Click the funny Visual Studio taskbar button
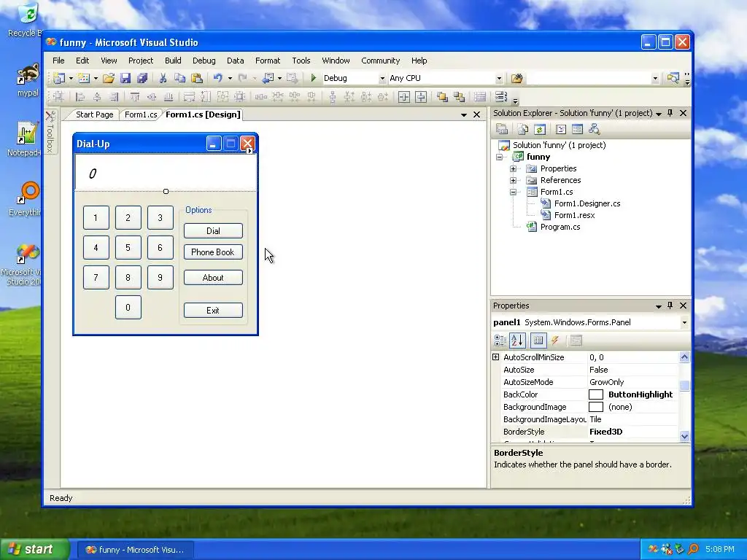This screenshot has width=747, height=560. click(x=135, y=550)
